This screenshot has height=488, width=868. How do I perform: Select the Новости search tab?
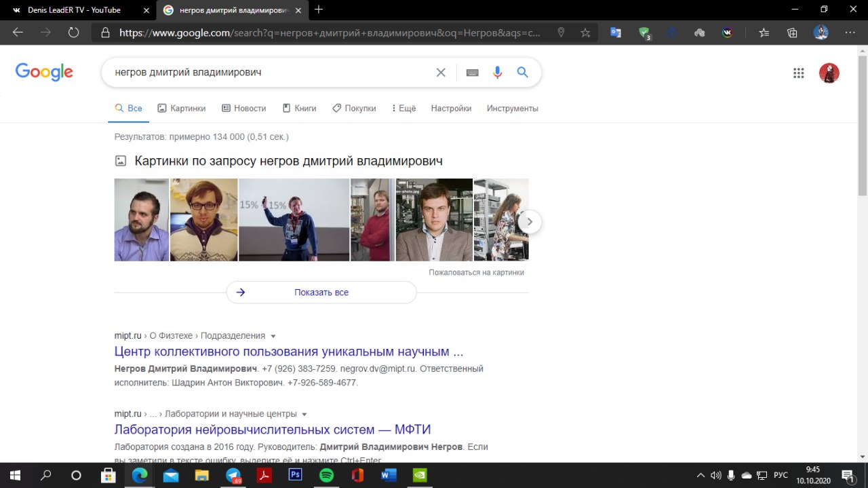coord(243,108)
